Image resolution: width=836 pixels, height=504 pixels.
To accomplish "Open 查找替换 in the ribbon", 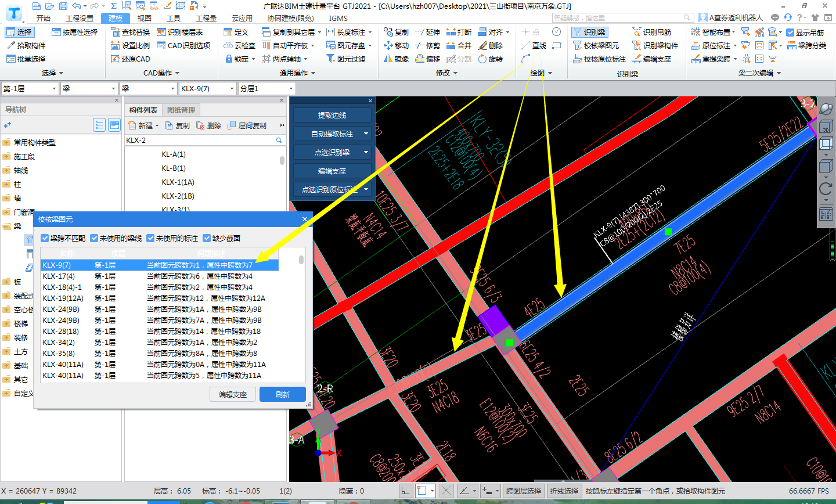I will point(131,32).
